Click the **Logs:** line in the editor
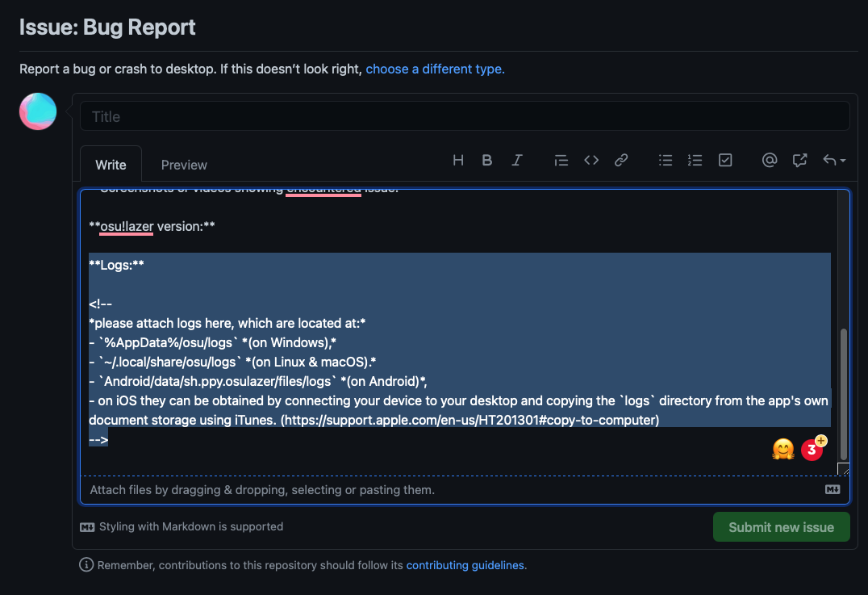 tap(116, 265)
